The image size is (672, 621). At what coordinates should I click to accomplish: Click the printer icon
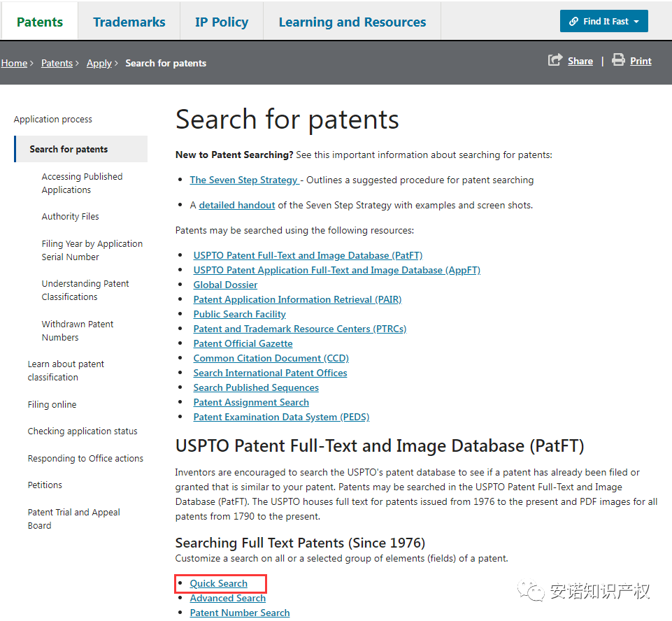coord(618,59)
